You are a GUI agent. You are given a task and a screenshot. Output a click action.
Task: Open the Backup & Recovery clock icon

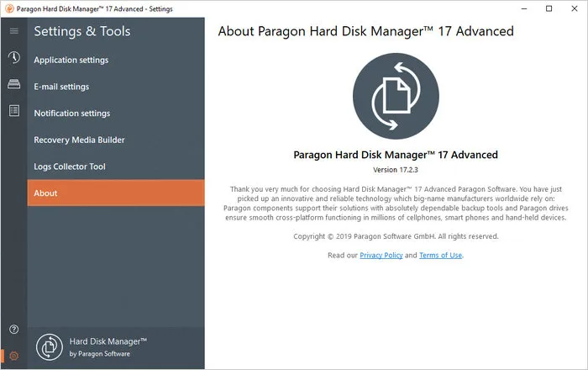[14, 57]
